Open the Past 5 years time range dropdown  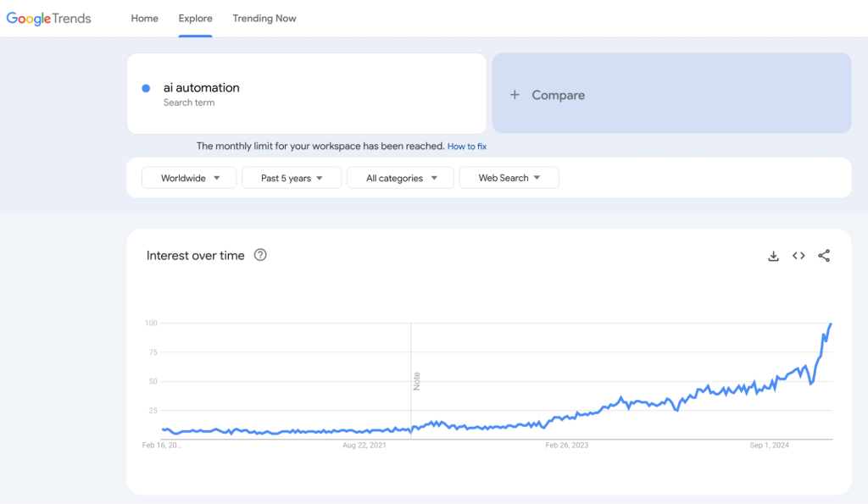(x=291, y=178)
